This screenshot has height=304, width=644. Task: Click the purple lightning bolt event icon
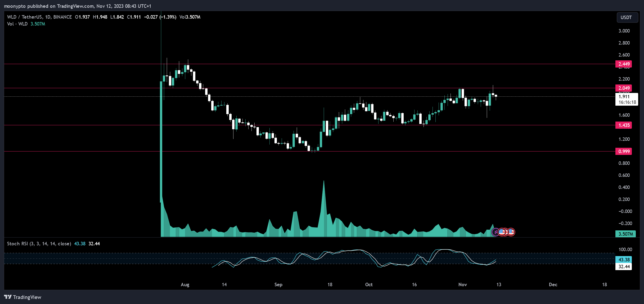(496, 232)
